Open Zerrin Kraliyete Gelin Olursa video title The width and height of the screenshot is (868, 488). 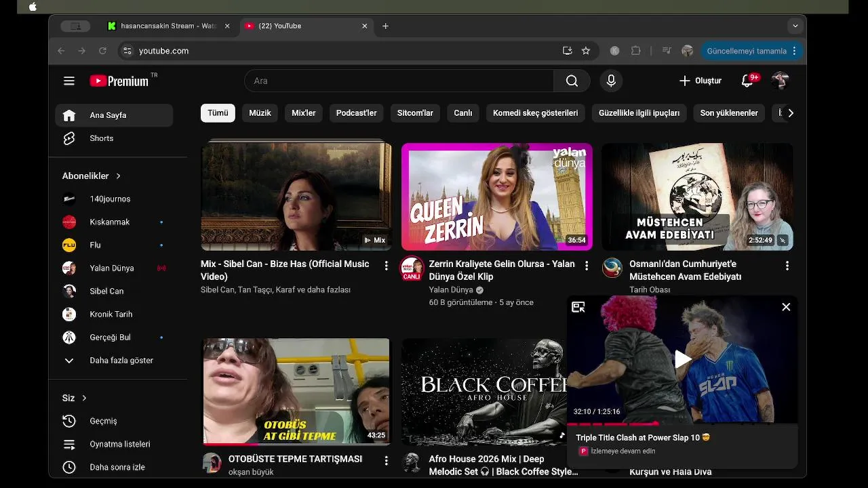pos(502,270)
